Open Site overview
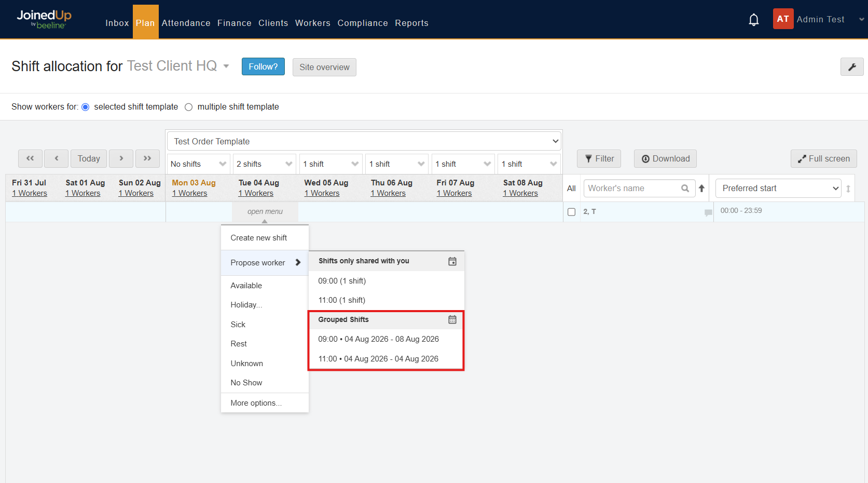 coord(324,67)
